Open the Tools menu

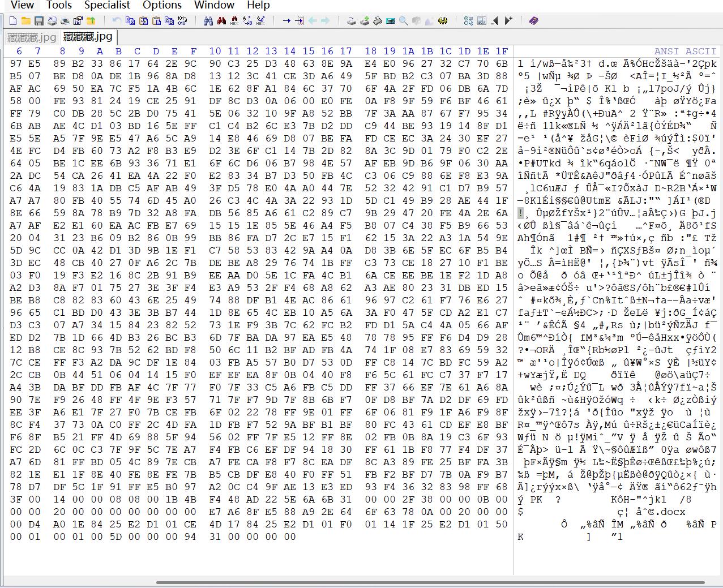pyautogui.click(x=58, y=5)
